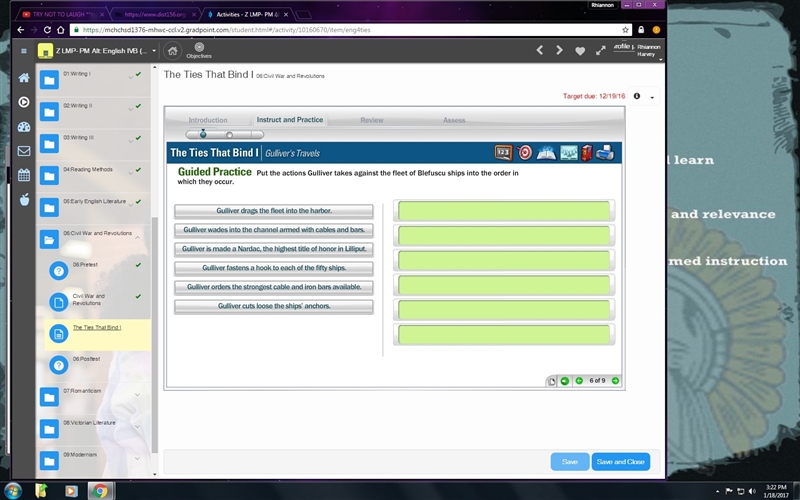Go to next activity with top-bar right chevron
This screenshot has height=500, width=800.
(x=559, y=50)
